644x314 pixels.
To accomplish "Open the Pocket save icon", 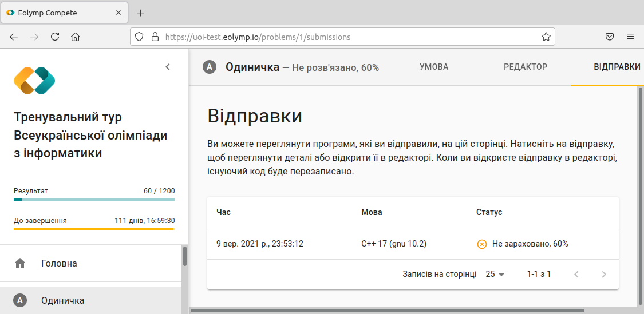I will 610,37.
